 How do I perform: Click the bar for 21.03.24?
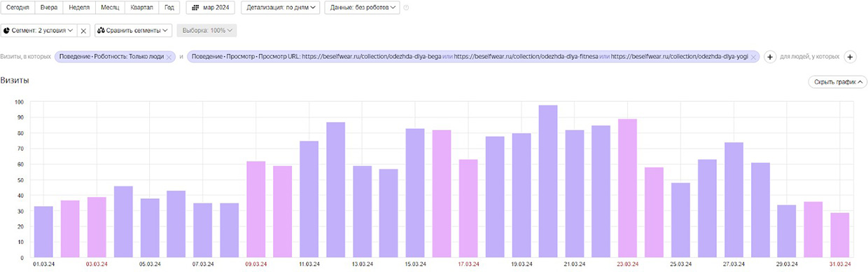click(575, 193)
